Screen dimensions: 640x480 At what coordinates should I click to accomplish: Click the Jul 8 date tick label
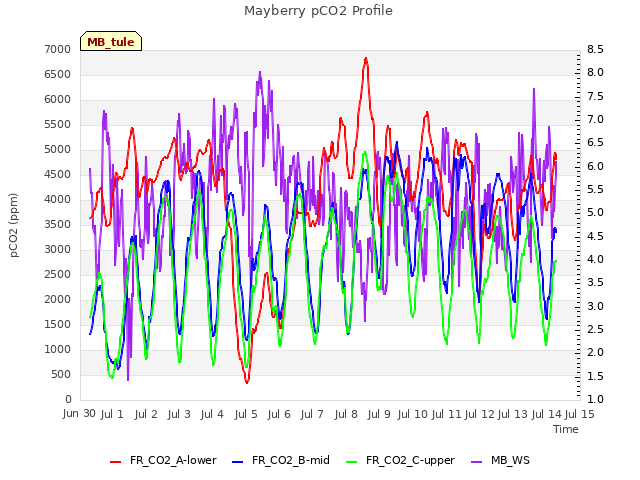(346, 414)
